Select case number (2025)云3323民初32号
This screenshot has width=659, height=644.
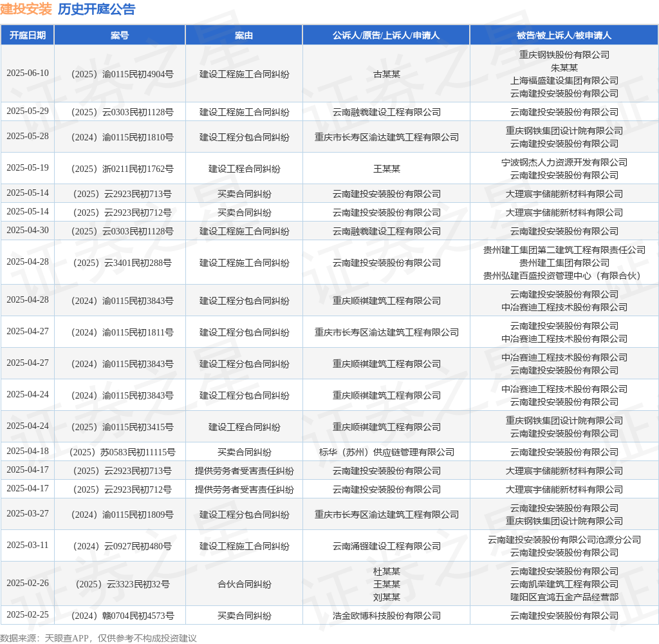(x=122, y=584)
